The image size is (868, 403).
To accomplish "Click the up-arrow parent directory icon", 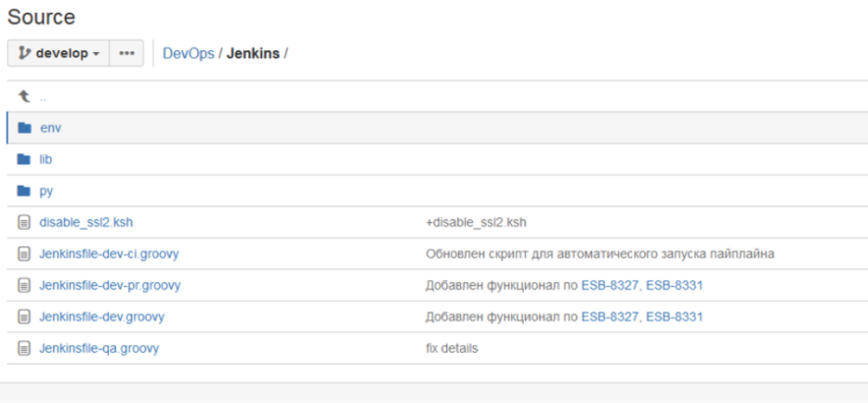I will tap(23, 96).
